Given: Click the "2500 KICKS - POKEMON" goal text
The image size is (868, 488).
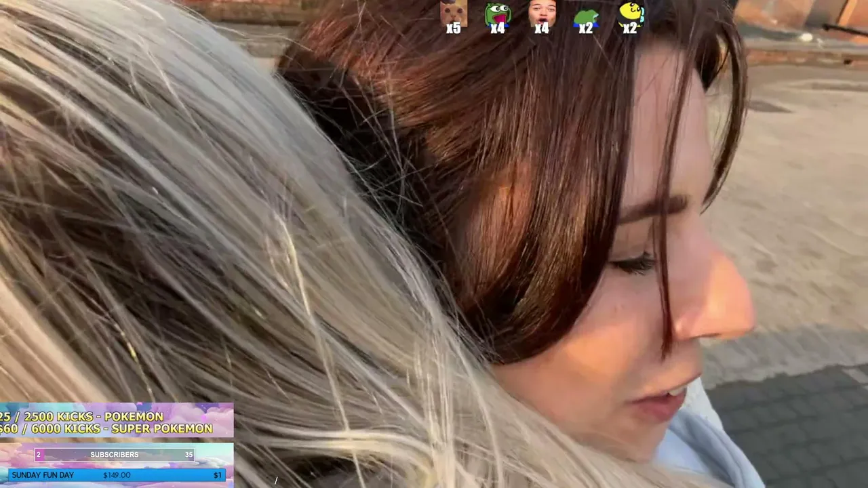Looking at the screenshot, I should pos(94,416).
